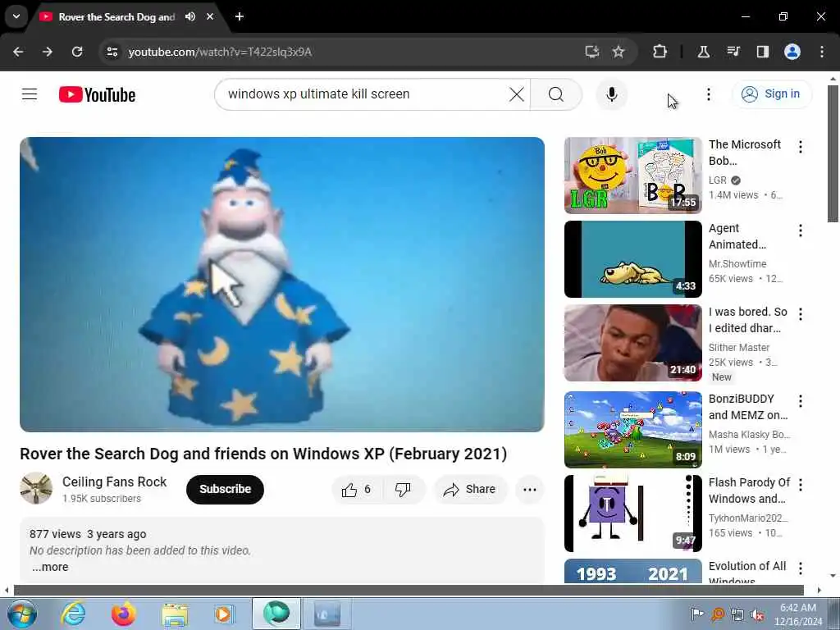
Task: Reload the current page
Action: [x=77, y=52]
